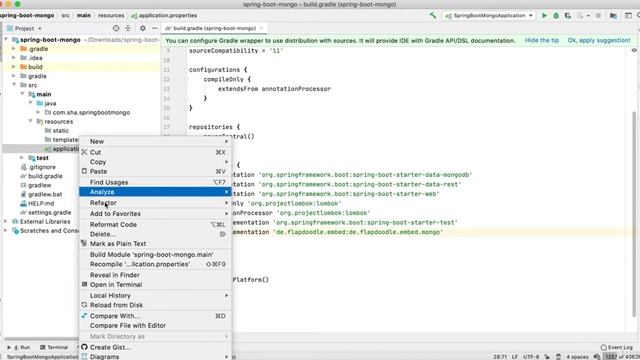
Task: Select Delete... from context menu
Action: click(x=155, y=234)
